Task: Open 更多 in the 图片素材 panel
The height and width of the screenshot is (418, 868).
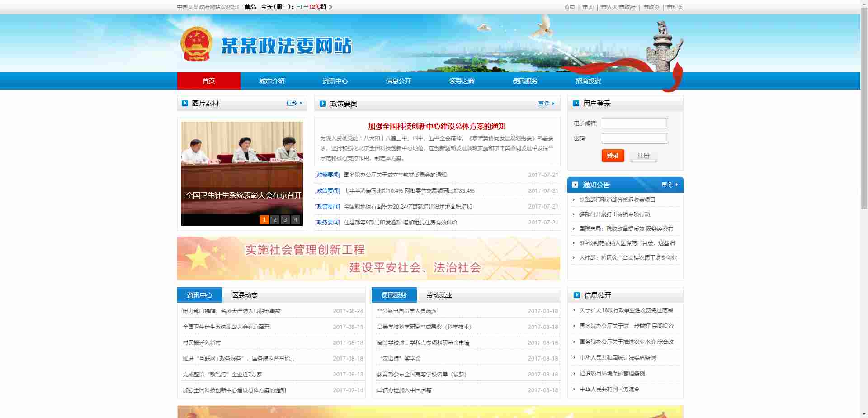Action: click(294, 103)
